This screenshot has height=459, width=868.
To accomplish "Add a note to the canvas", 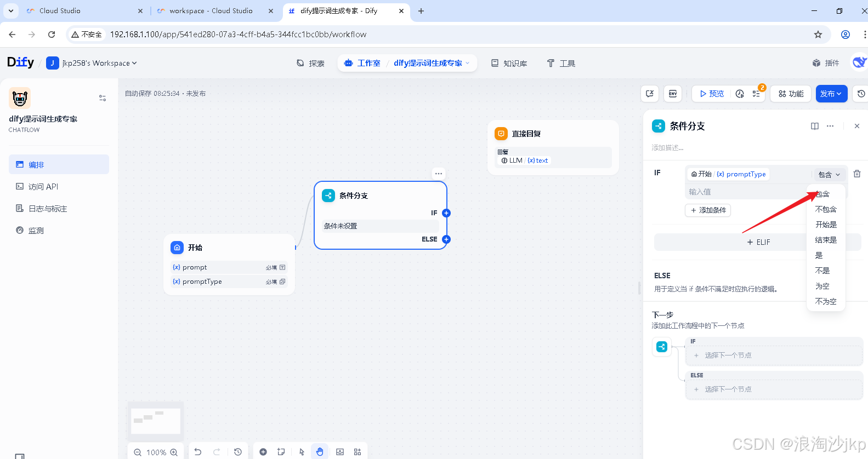I will coord(281,452).
